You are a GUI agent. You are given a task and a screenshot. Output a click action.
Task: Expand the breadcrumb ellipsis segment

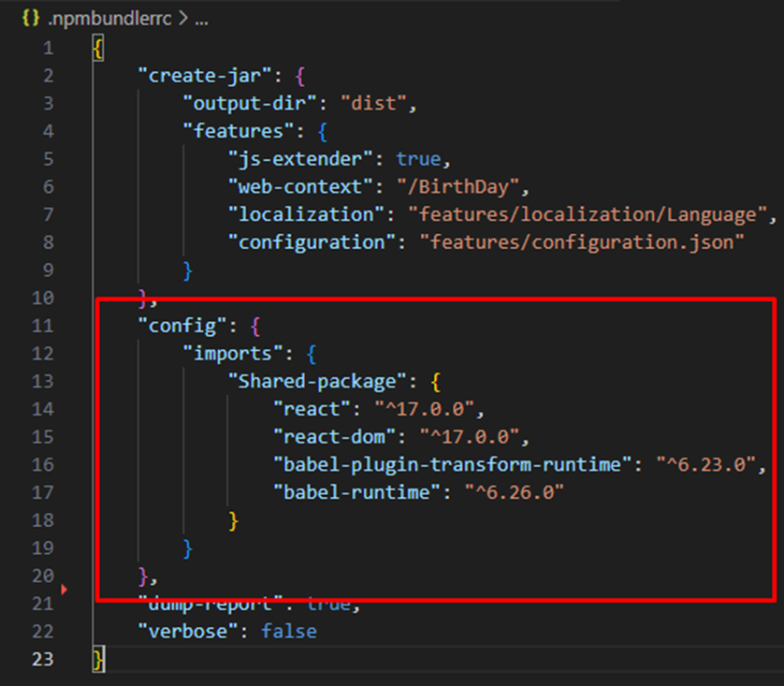[201, 19]
